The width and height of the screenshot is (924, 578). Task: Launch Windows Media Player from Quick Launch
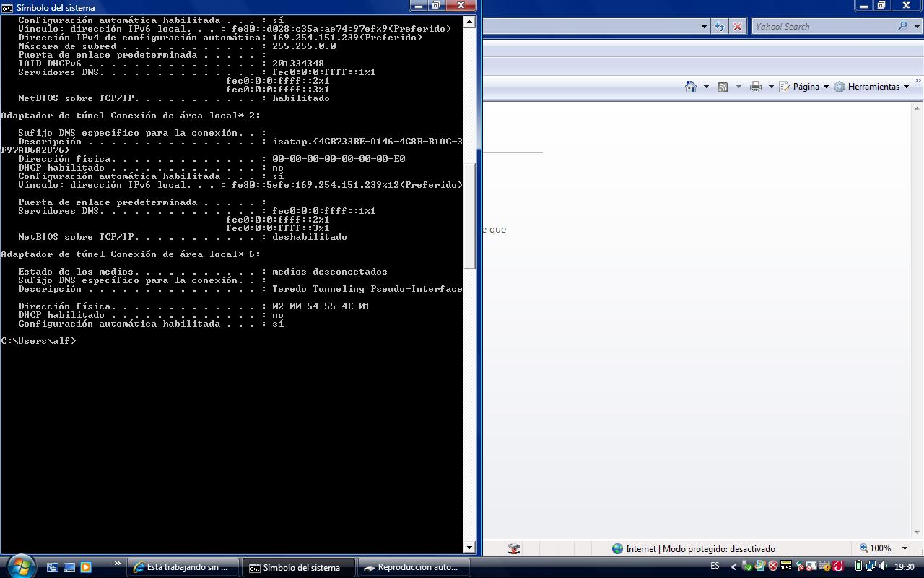click(x=85, y=567)
